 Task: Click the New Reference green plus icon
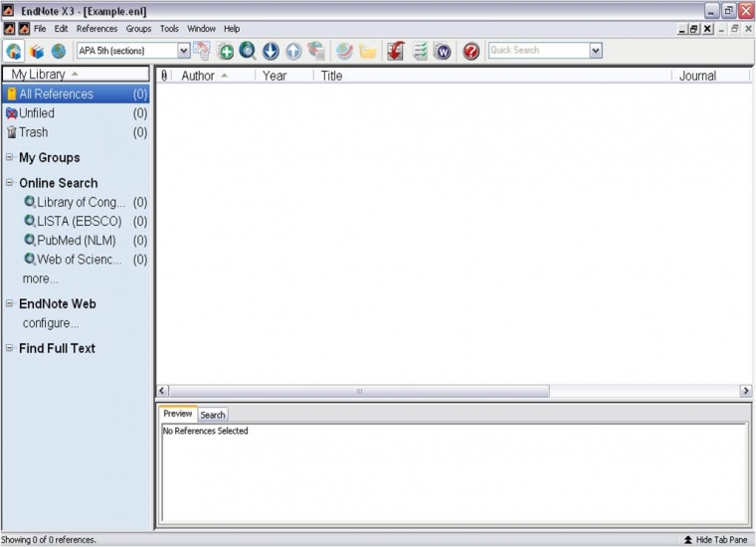[226, 51]
